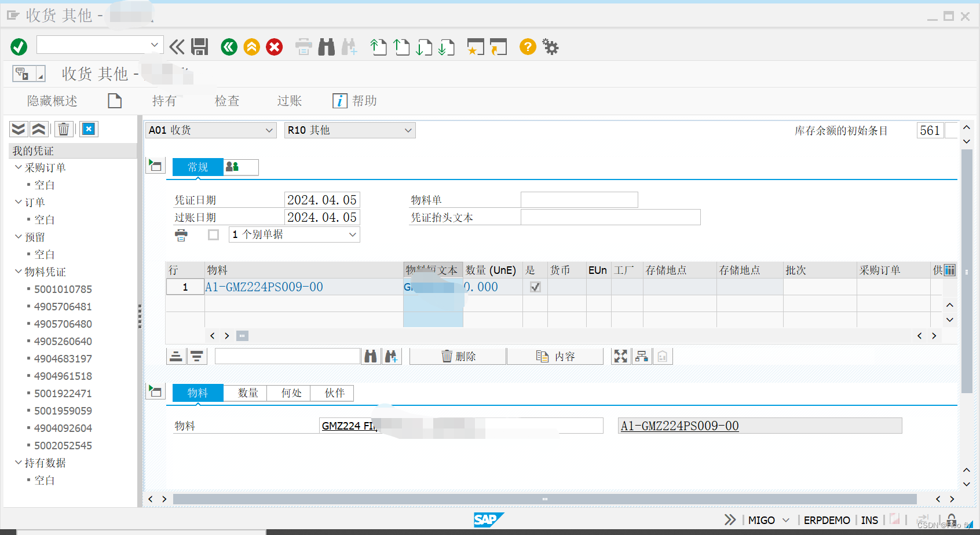Image resolution: width=980 pixels, height=535 pixels.
Task: Toggle the checkbox beside the printer icon
Action: (213, 234)
